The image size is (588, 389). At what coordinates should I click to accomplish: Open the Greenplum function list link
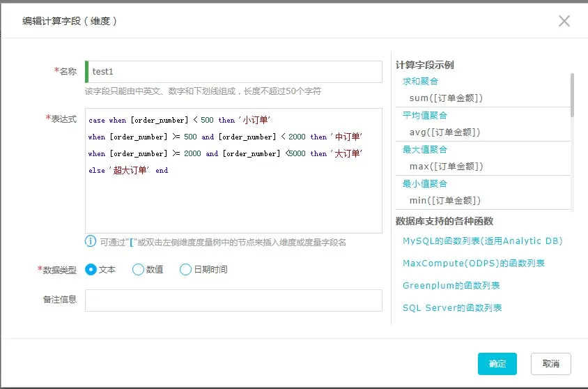451,285
